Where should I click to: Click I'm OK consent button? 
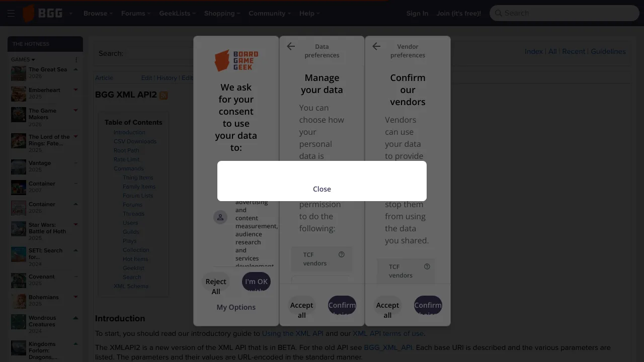click(257, 282)
